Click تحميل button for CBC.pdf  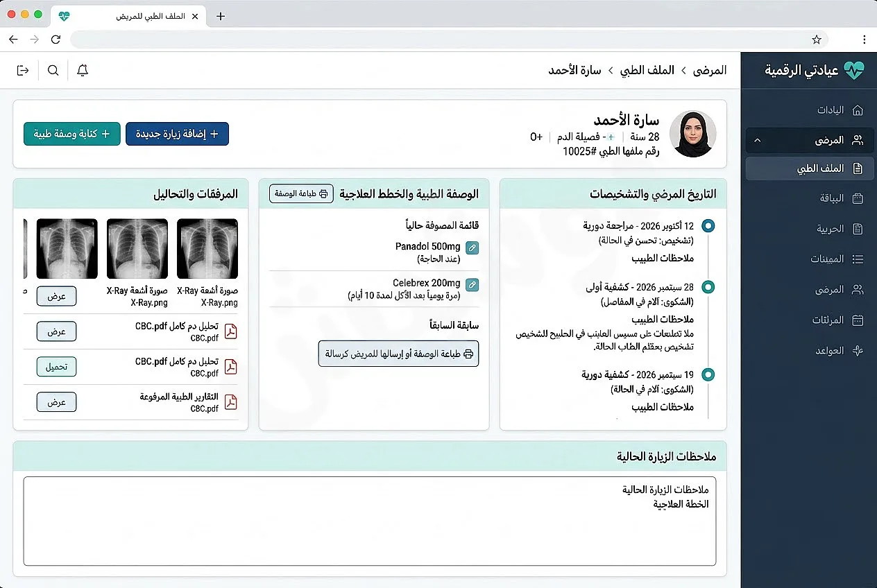tap(56, 367)
